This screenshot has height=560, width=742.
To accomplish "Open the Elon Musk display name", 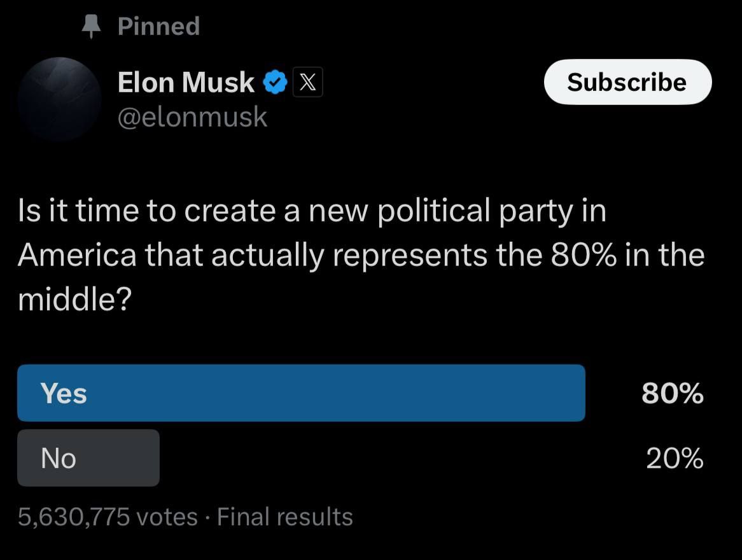I will click(x=186, y=83).
